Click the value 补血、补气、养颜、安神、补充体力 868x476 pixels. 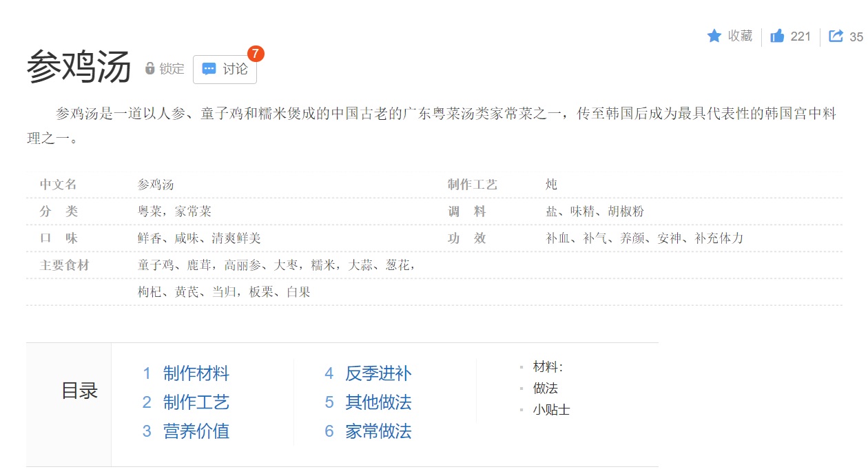pyautogui.click(x=644, y=238)
